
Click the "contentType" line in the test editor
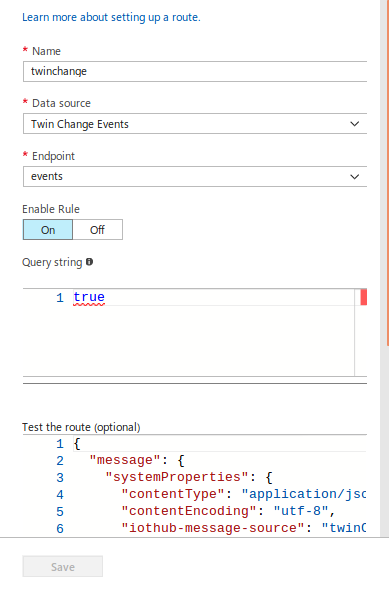(x=243, y=494)
